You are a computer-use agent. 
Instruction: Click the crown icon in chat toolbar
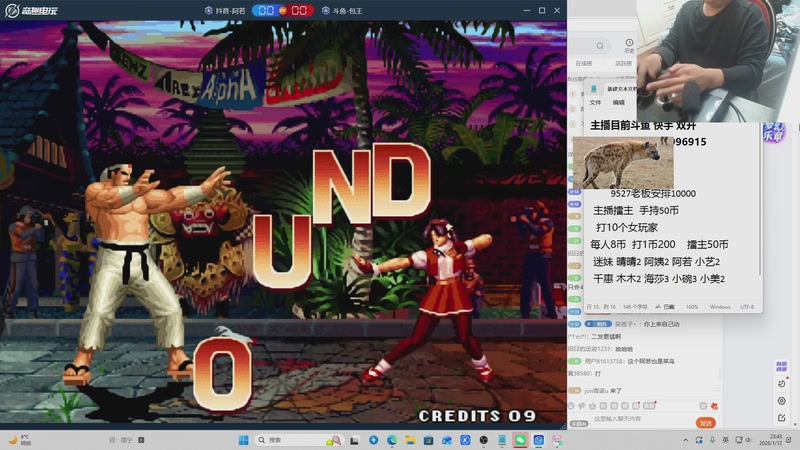click(x=592, y=406)
